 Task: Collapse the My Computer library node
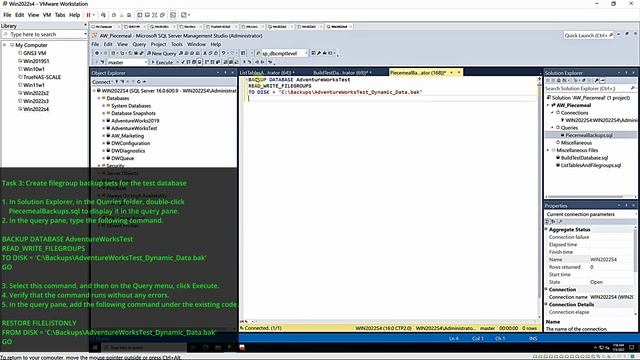[4, 45]
